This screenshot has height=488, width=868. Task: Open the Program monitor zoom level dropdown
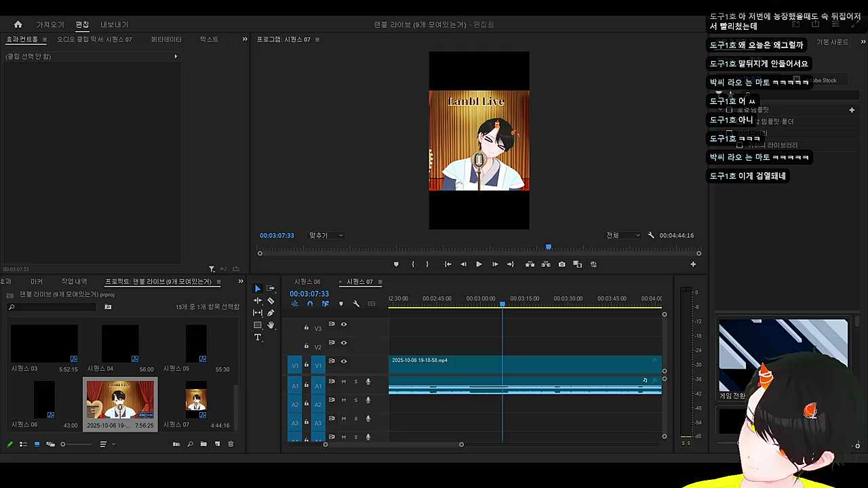click(x=326, y=235)
